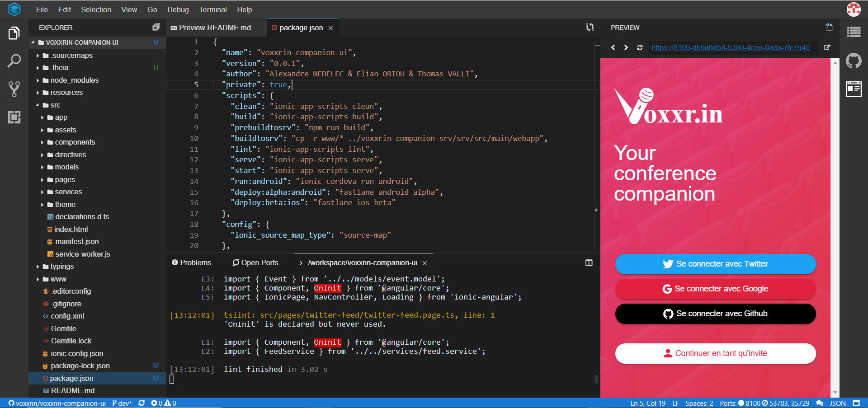The height and width of the screenshot is (408, 868).
Task: Open the Explorer files panel
Action: click(x=14, y=33)
